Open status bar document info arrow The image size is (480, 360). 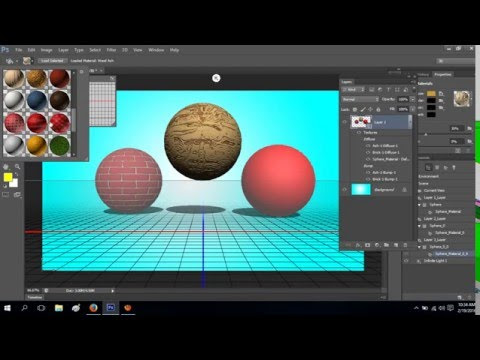pos(113,291)
